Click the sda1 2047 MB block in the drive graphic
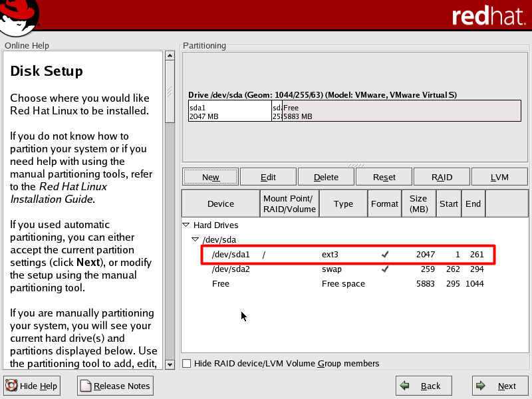Screen dimensions: 532x399 [x=229, y=110]
